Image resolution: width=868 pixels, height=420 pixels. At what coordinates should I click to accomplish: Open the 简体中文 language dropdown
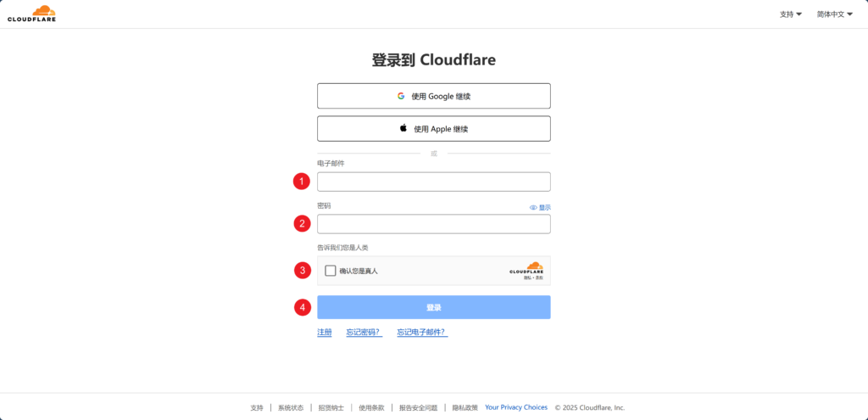click(x=835, y=14)
